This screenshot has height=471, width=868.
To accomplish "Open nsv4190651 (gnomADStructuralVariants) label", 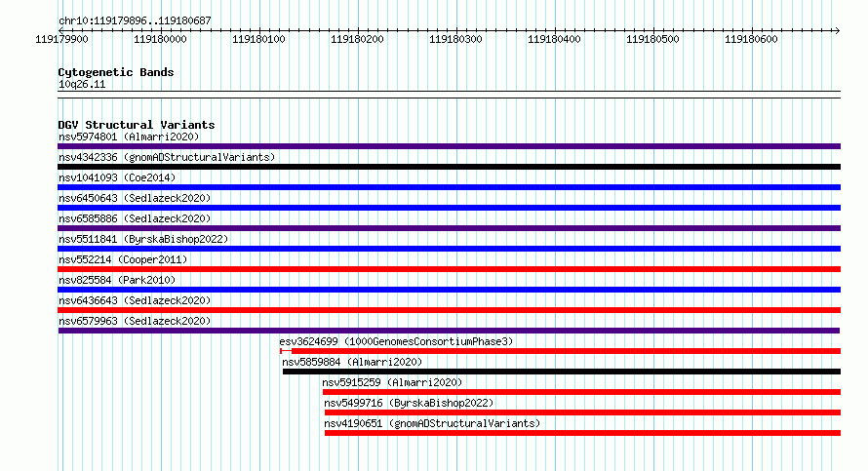I will [432, 423].
